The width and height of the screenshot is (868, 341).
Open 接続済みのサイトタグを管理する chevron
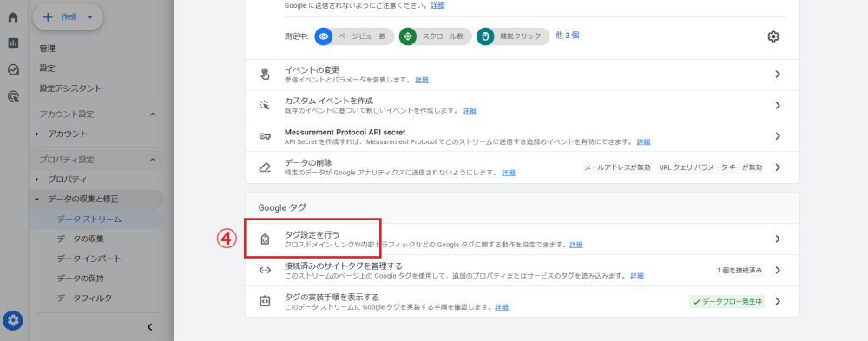(x=778, y=270)
